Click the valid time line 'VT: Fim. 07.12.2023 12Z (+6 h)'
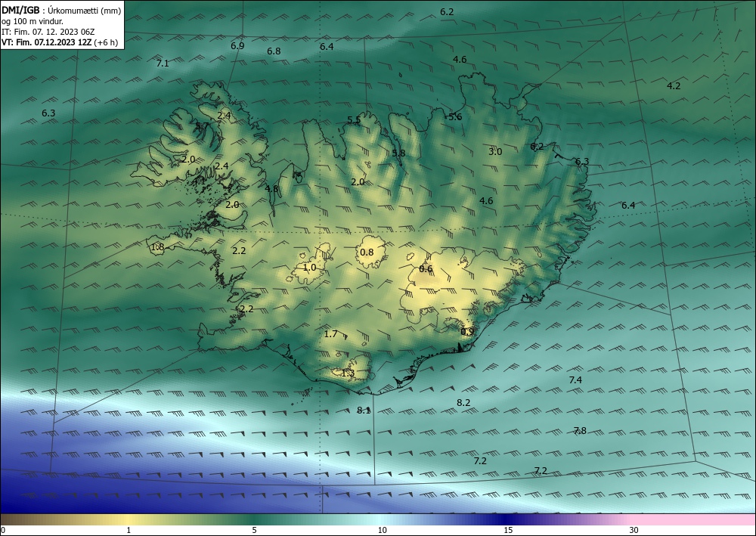 tap(60, 42)
